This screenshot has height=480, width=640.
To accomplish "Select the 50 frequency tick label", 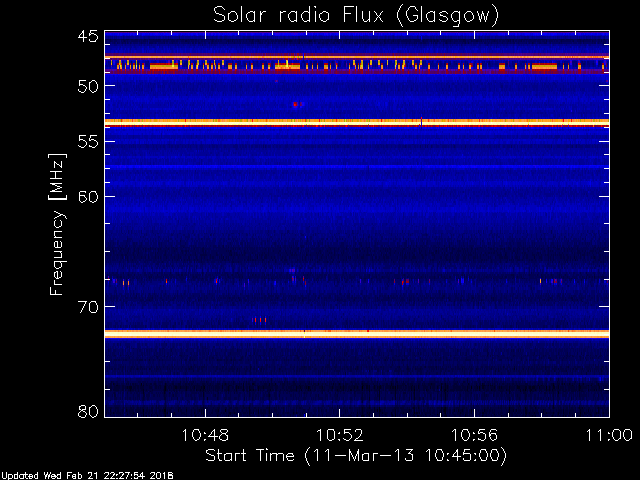I will tap(88, 86).
